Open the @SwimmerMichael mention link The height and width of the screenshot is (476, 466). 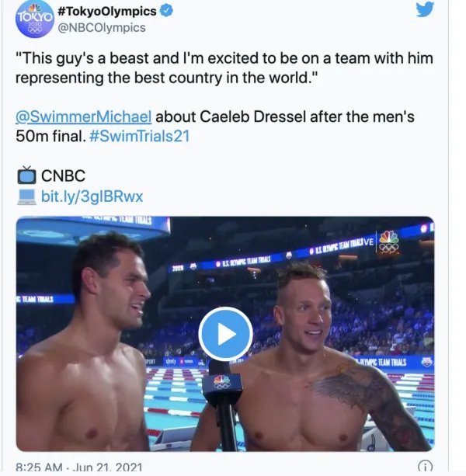(84, 117)
